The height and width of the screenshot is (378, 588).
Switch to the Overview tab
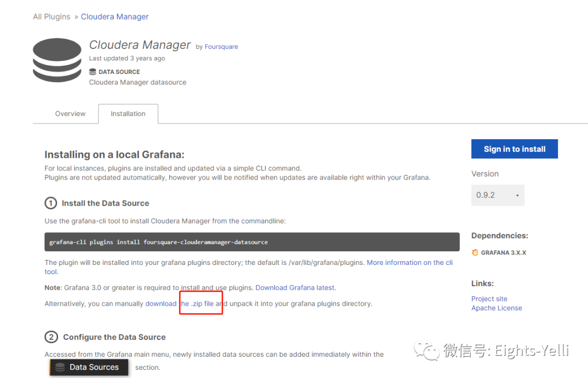(70, 114)
